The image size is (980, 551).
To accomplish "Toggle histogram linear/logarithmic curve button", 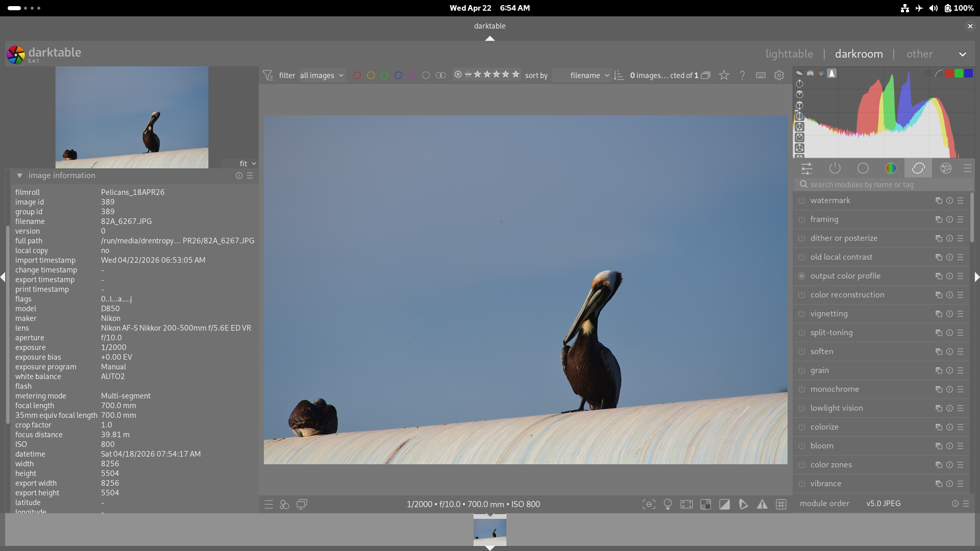I will click(939, 73).
